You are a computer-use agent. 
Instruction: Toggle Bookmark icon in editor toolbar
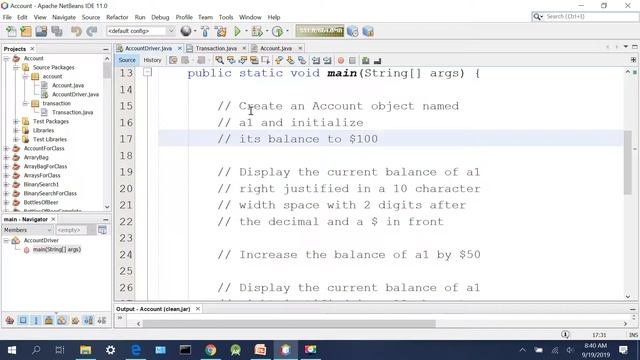pyautogui.click(x=302, y=60)
